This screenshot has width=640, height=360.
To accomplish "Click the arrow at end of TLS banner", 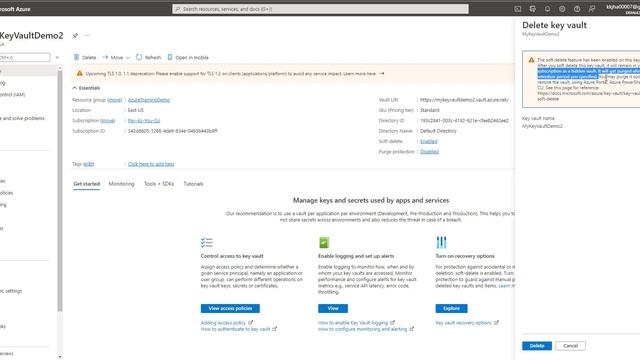I will (x=382, y=73).
